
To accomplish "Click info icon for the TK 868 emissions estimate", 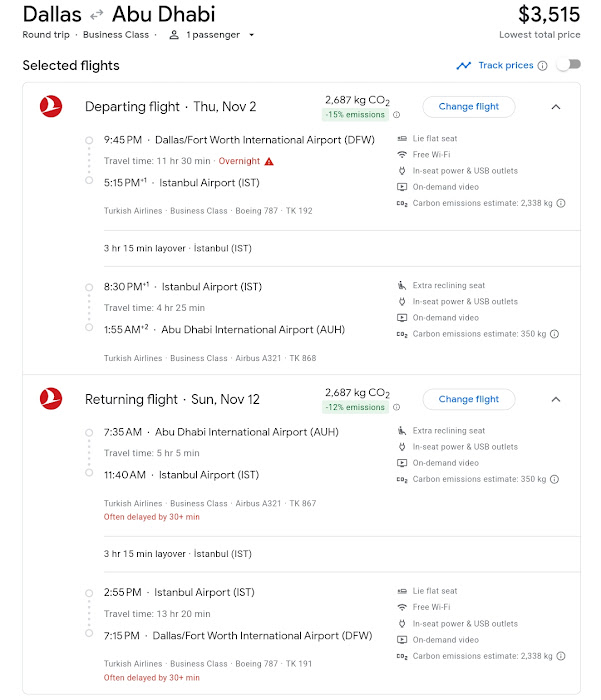I will (554, 334).
